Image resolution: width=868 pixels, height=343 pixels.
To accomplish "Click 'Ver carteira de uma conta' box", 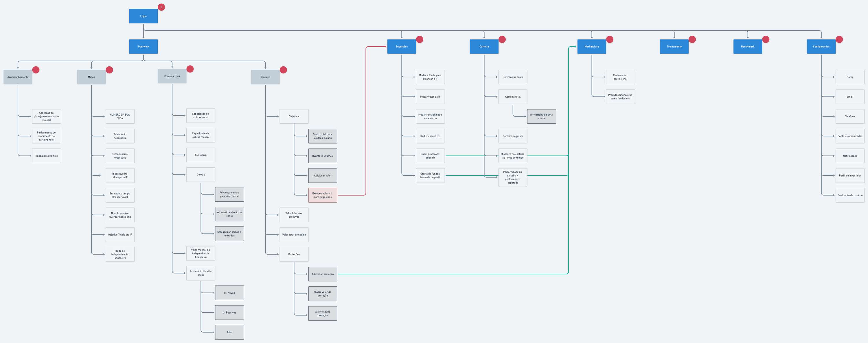I will (542, 116).
